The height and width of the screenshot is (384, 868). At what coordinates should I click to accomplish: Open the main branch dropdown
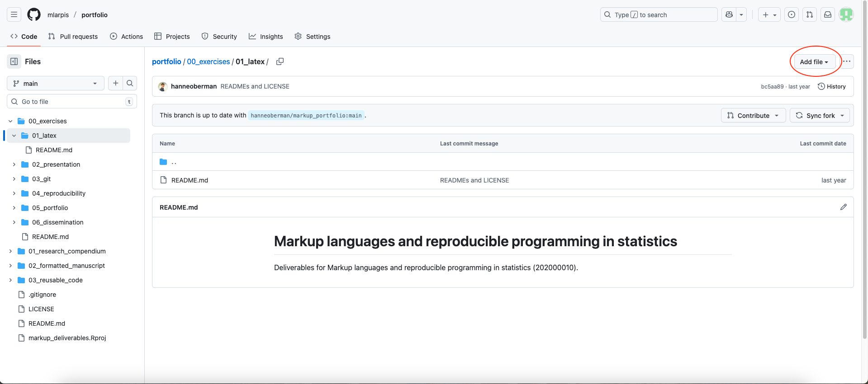[x=55, y=83]
